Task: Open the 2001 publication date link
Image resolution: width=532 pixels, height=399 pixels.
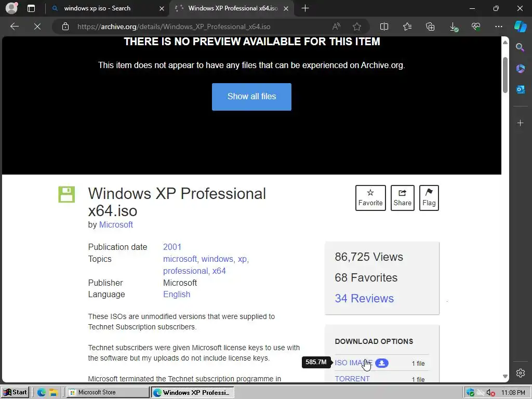Action: pos(172,247)
